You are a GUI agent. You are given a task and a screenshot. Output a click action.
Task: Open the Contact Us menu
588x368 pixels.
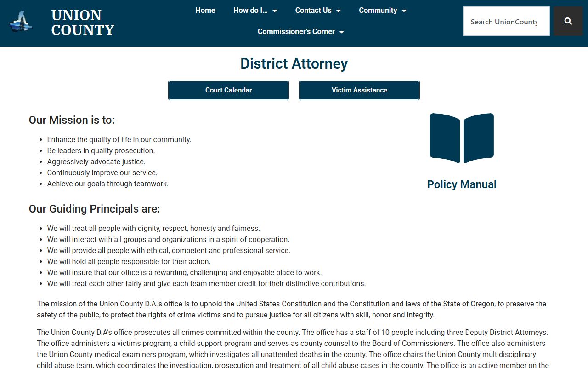(x=318, y=10)
